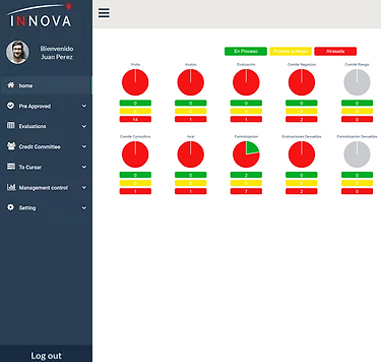Screen dimensions: 391x362
Task: Click the home house icon in sidebar
Action: (x=11, y=85)
